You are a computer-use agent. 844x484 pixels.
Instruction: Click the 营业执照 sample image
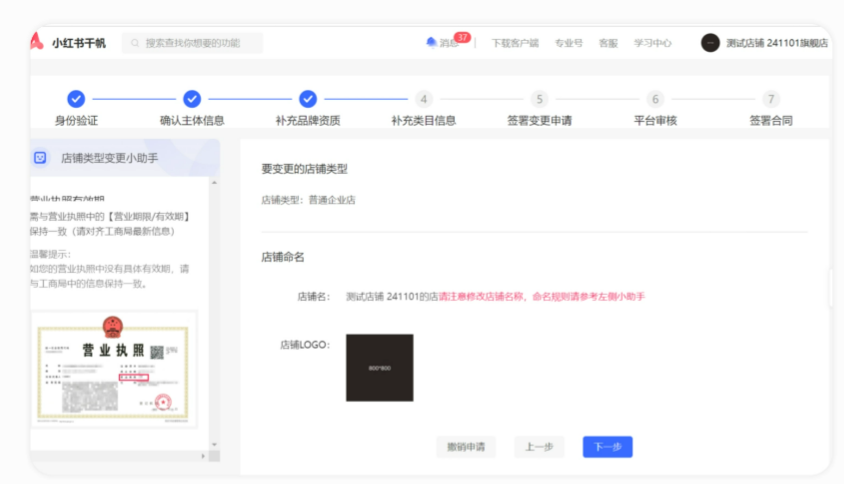coord(113,369)
